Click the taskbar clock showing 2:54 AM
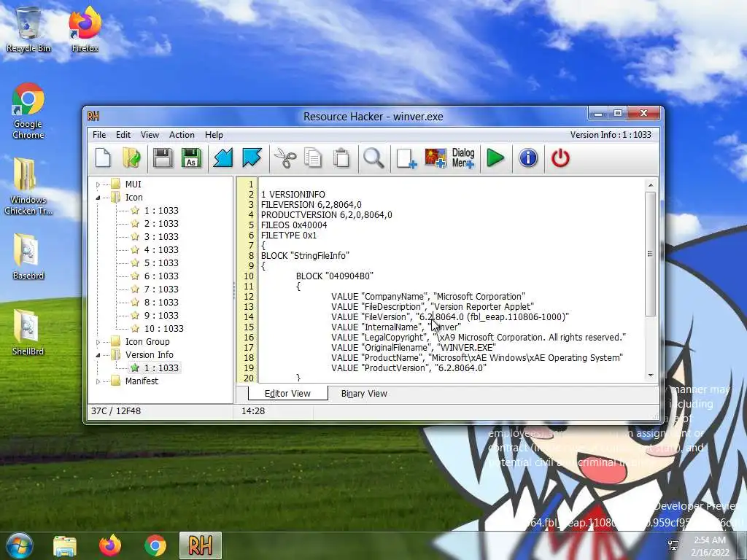 point(710,540)
